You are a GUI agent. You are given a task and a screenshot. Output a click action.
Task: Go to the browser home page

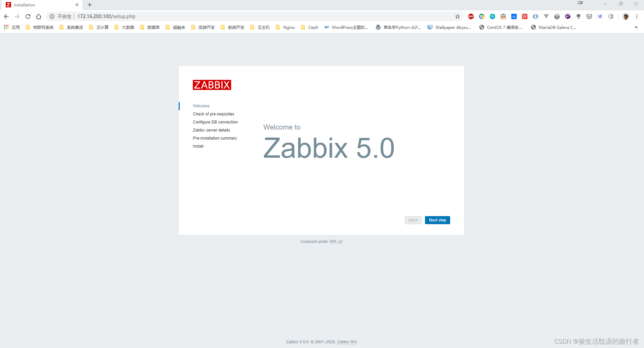(x=39, y=16)
